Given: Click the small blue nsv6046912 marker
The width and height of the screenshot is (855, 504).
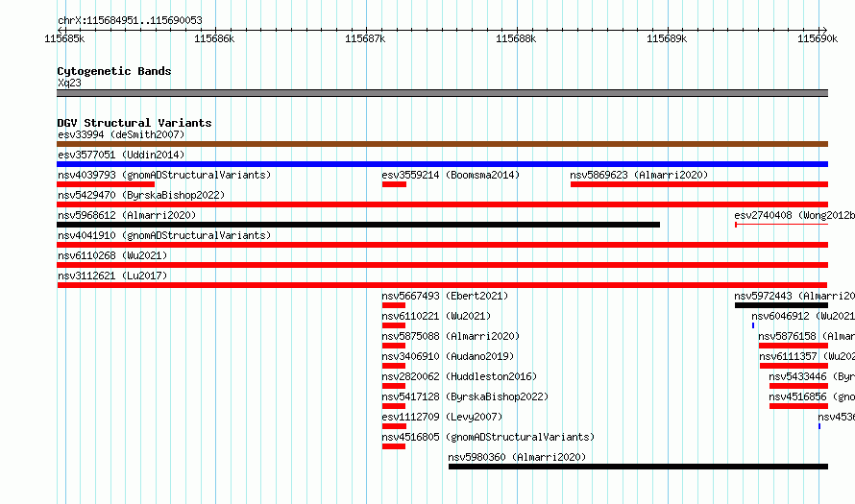Looking at the screenshot, I should (753, 325).
